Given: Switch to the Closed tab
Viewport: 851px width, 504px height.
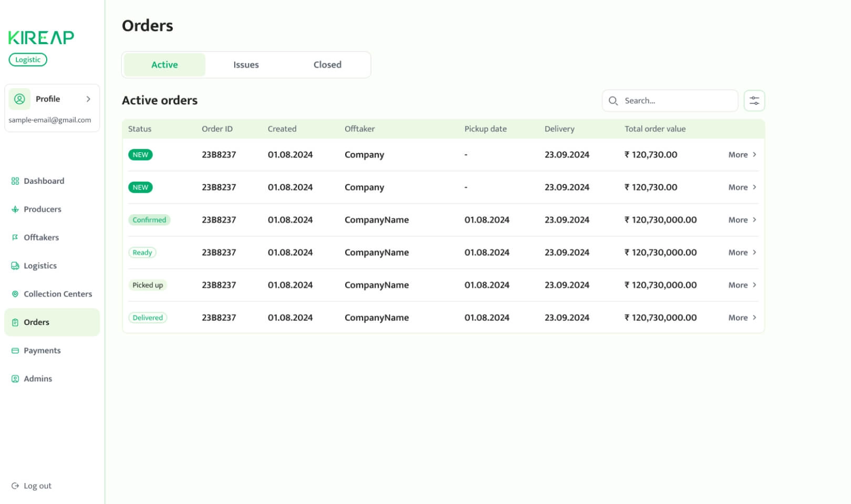Looking at the screenshot, I should click(327, 65).
